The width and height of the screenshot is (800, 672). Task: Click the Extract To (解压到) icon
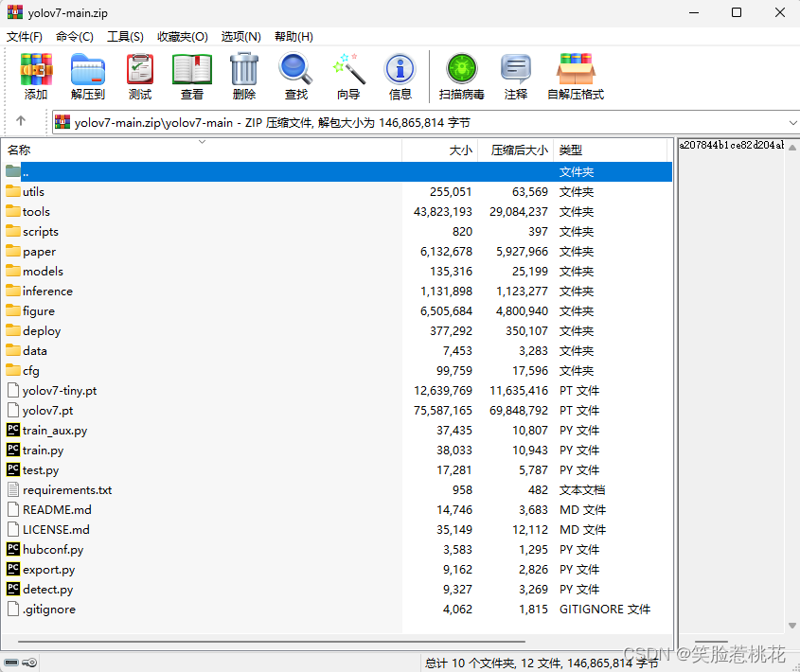click(88, 69)
